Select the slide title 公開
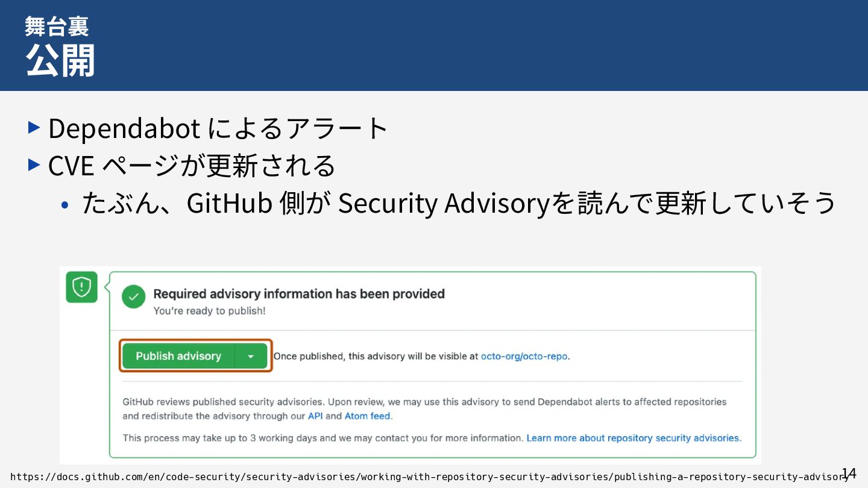The image size is (868, 488). pos(60,60)
